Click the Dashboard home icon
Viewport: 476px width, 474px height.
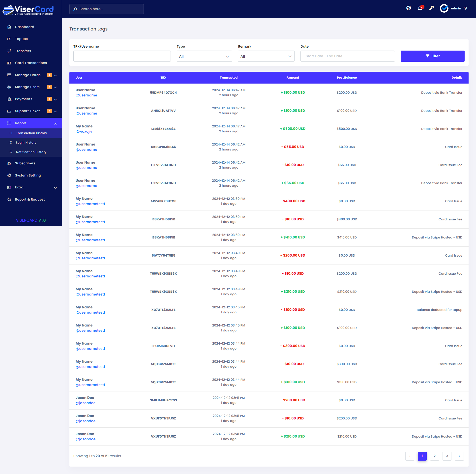[9, 27]
